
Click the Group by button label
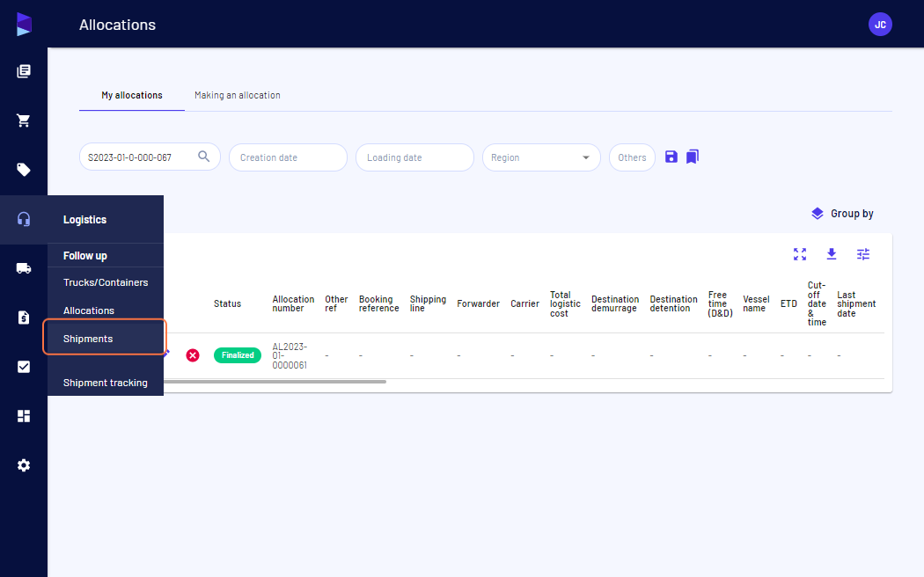(852, 213)
